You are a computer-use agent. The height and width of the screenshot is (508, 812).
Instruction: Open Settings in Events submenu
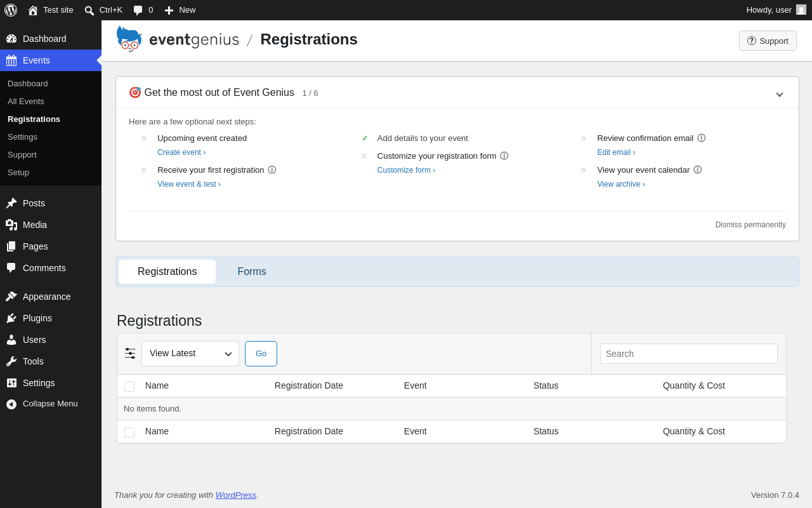pos(22,137)
